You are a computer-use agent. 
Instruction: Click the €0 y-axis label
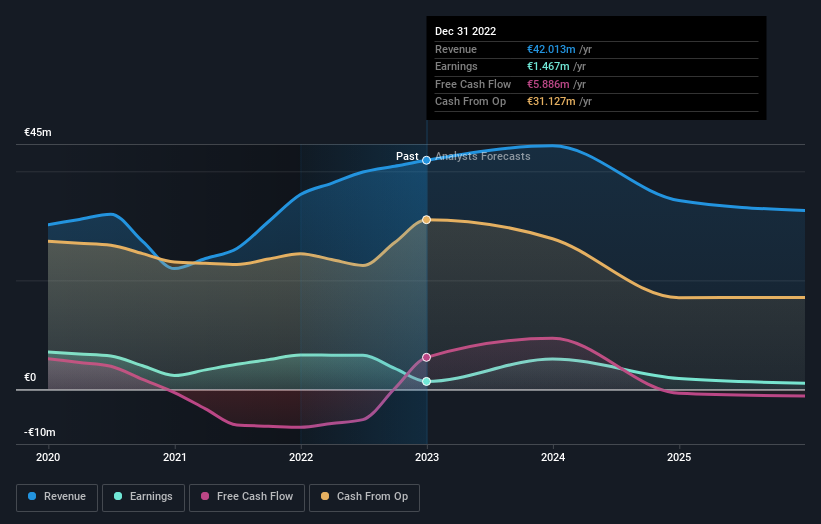30,377
